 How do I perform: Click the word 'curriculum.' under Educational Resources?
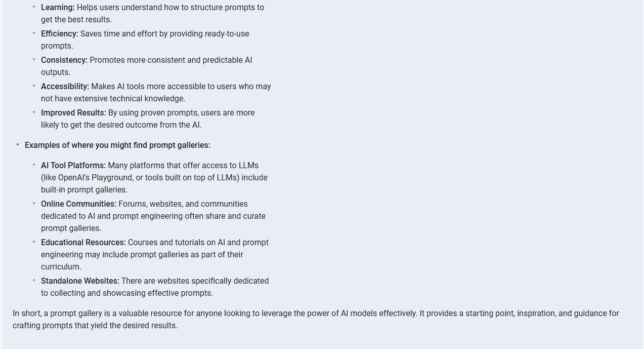coord(61,267)
